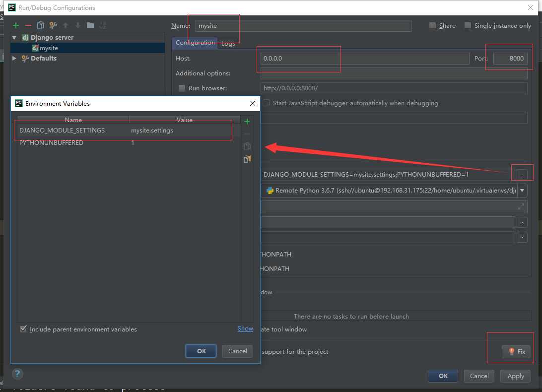This screenshot has width=542, height=392.
Task: Toggle Single instance only checkbox
Action: click(x=468, y=26)
